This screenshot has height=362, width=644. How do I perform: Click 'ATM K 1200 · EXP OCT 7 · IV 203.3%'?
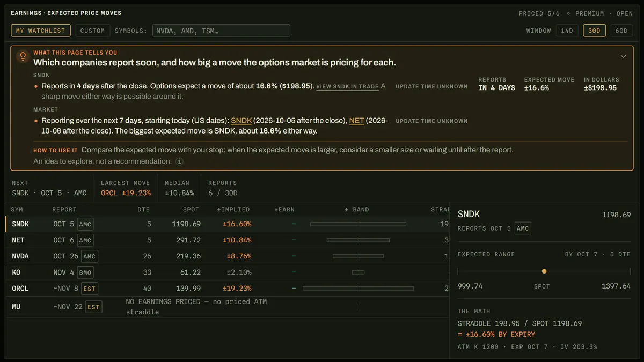527,347
